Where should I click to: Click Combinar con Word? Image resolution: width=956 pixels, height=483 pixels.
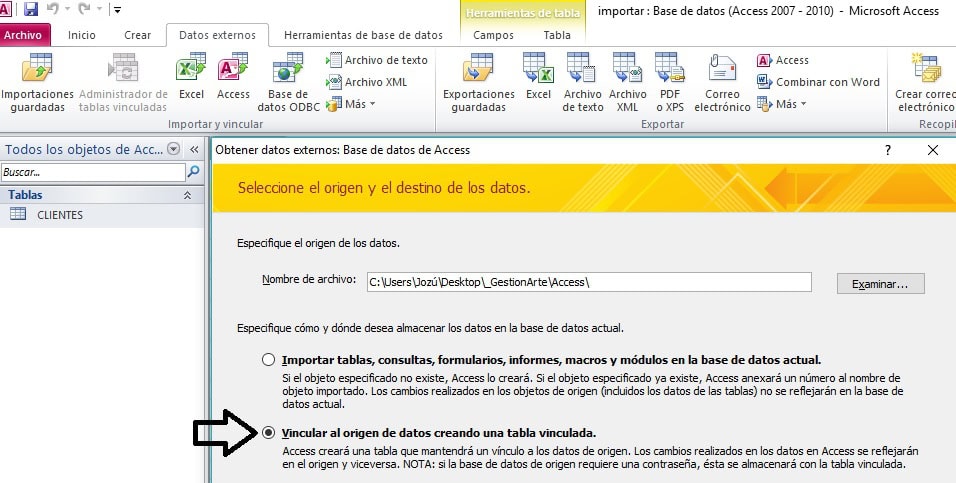[818, 82]
